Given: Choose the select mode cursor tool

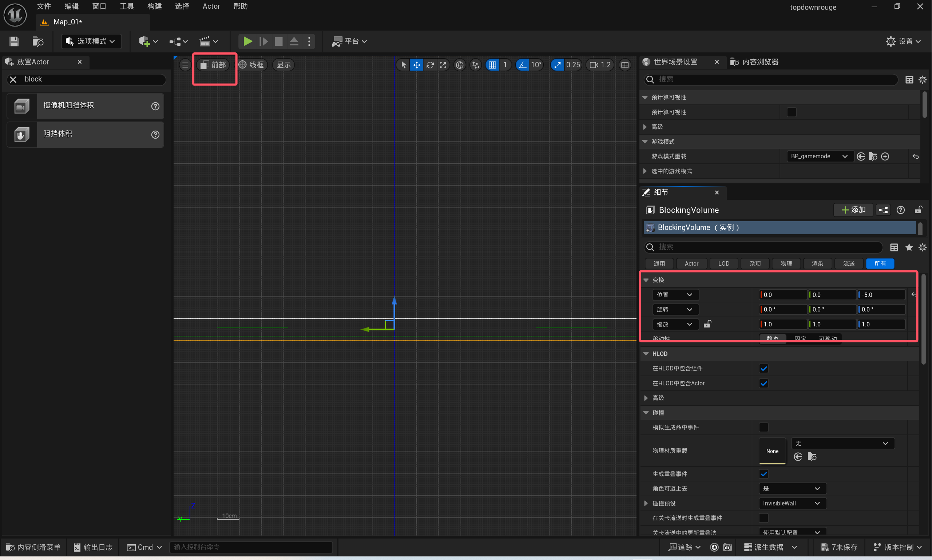Looking at the screenshot, I should [403, 65].
